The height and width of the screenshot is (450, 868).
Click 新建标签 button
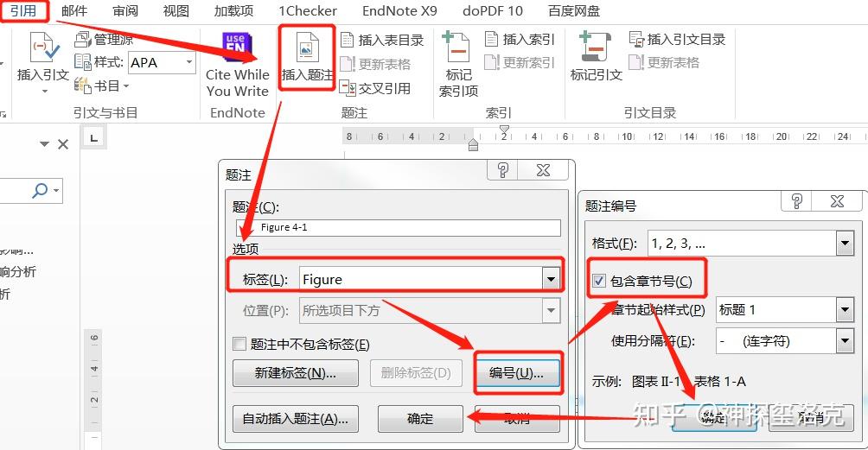tap(295, 373)
